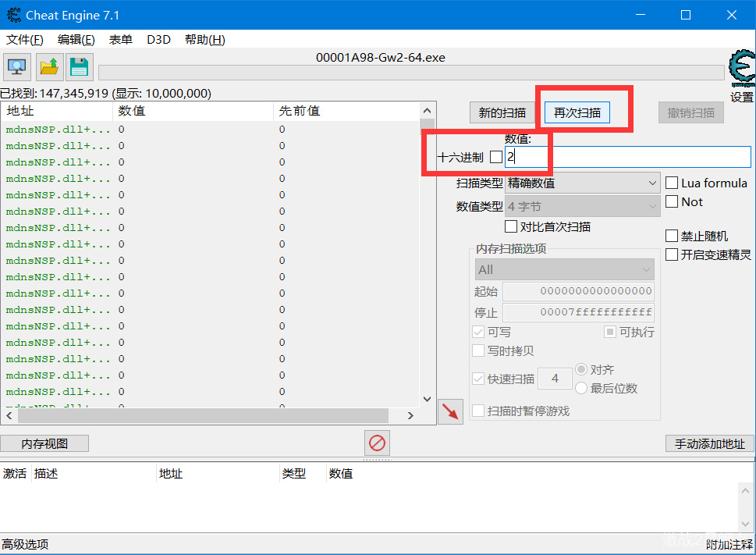756x555 pixels.
Task: Select the 最后位数 radio button
Action: point(581,388)
